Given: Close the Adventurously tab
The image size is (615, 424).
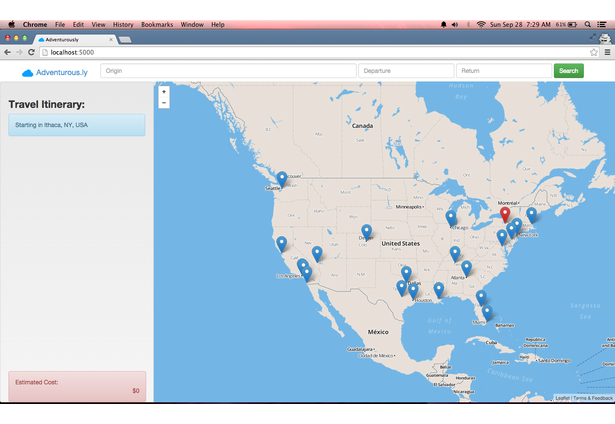Looking at the screenshot, I should coord(111,40).
